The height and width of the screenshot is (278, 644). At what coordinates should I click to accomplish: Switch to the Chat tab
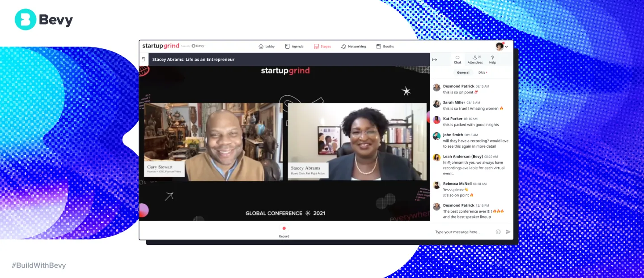pos(458,60)
